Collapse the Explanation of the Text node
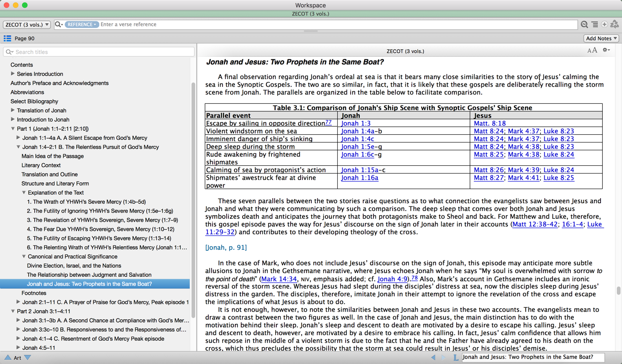This screenshot has height=364, width=622. [24, 193]
